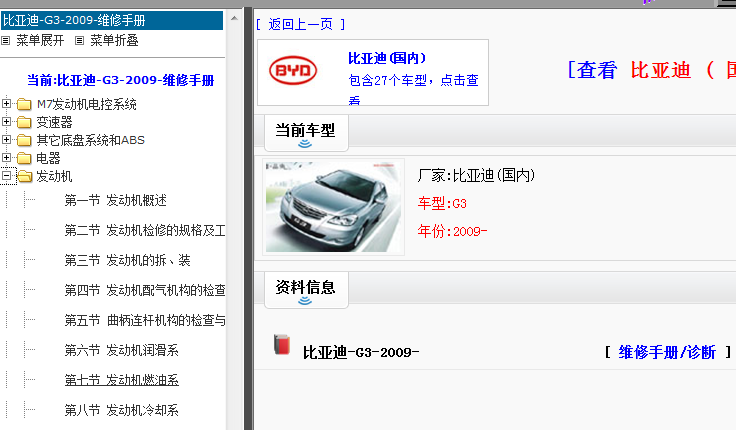Click the 当前:比亚迪-G3-2009-维修手册 heading
Viewport: 736px width, 430px height.
(121, 80)
